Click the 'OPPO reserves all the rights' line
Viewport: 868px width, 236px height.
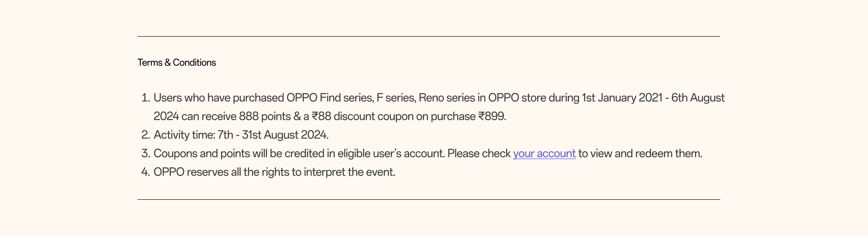click(x=274, y=172)
